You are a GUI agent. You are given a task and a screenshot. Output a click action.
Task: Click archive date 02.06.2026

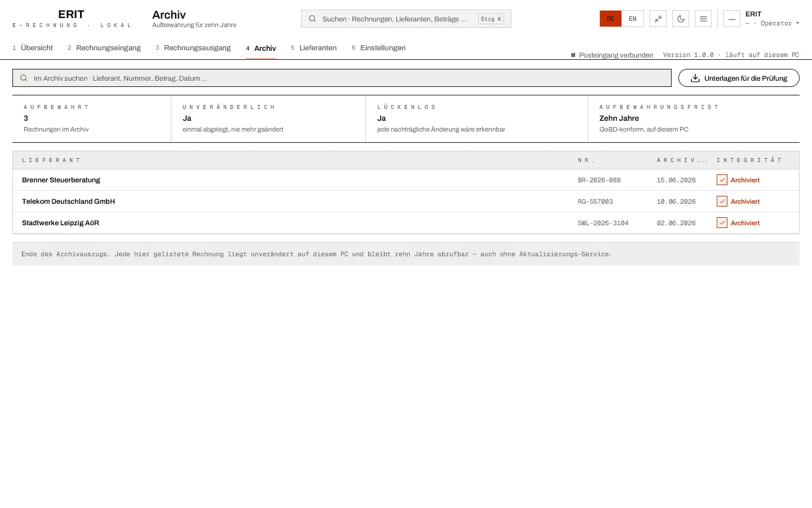click(x=676, y=223)
